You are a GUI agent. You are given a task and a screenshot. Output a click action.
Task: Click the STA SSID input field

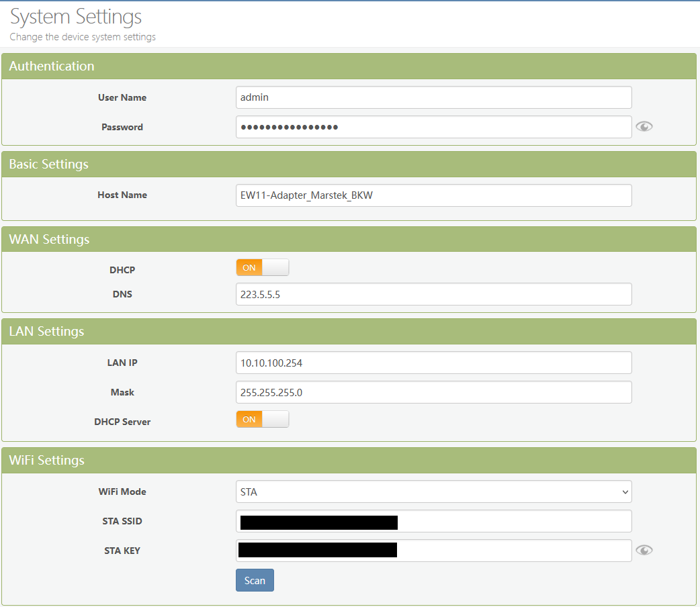click(x=433, y=521)
